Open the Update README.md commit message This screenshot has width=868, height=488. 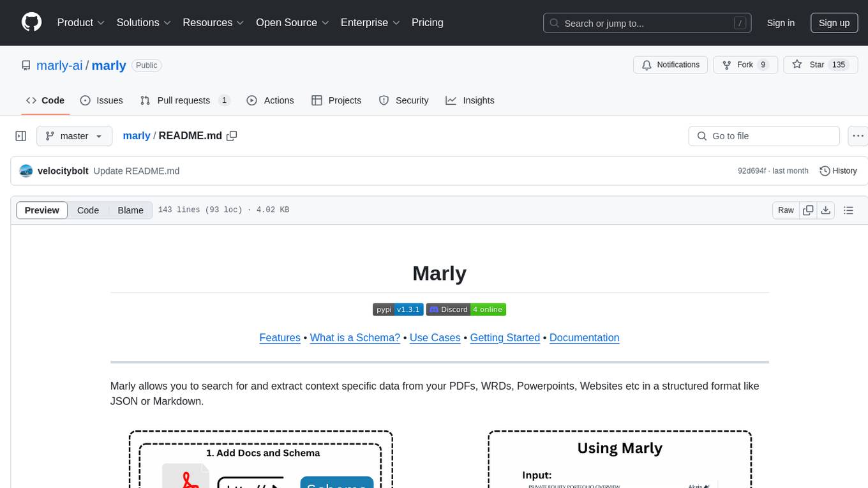(137, 171)
